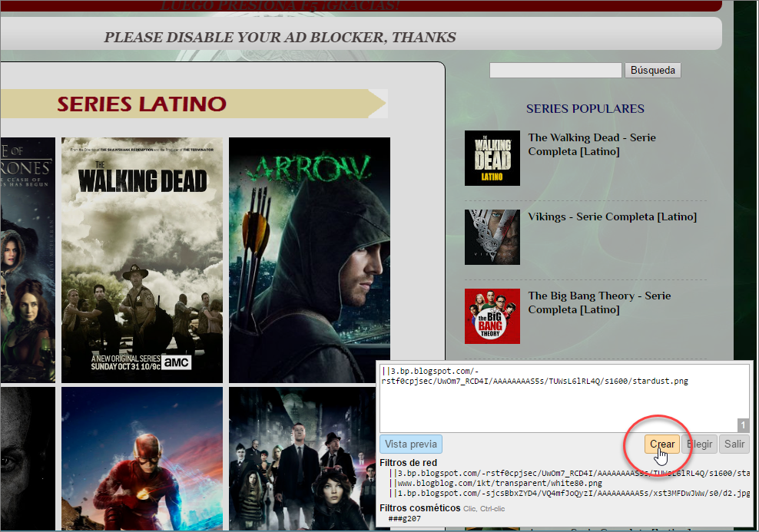The width and height of the screenshot is (759, 532).
Task: Click the Filtros cosméticos heading
Action: (x=419, y=508)
